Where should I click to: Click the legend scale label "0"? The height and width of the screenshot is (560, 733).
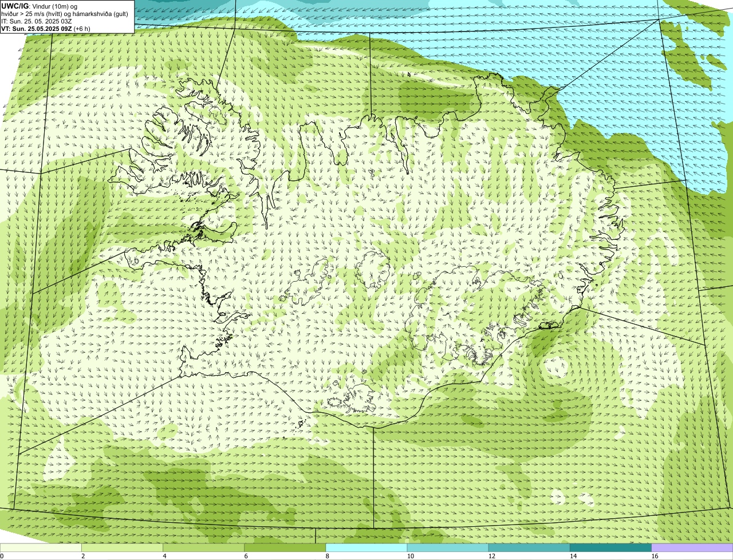[x=2, y=556]
